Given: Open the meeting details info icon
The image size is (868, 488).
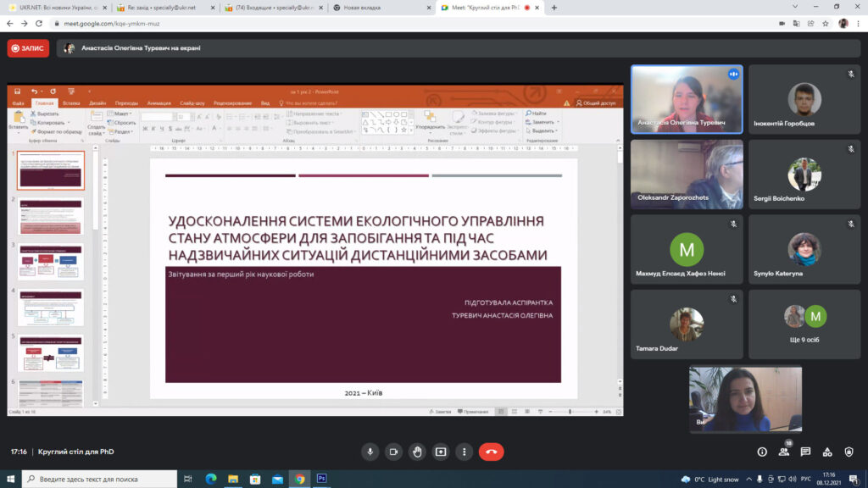Looking at the screenshot, I should coord(762,452).
